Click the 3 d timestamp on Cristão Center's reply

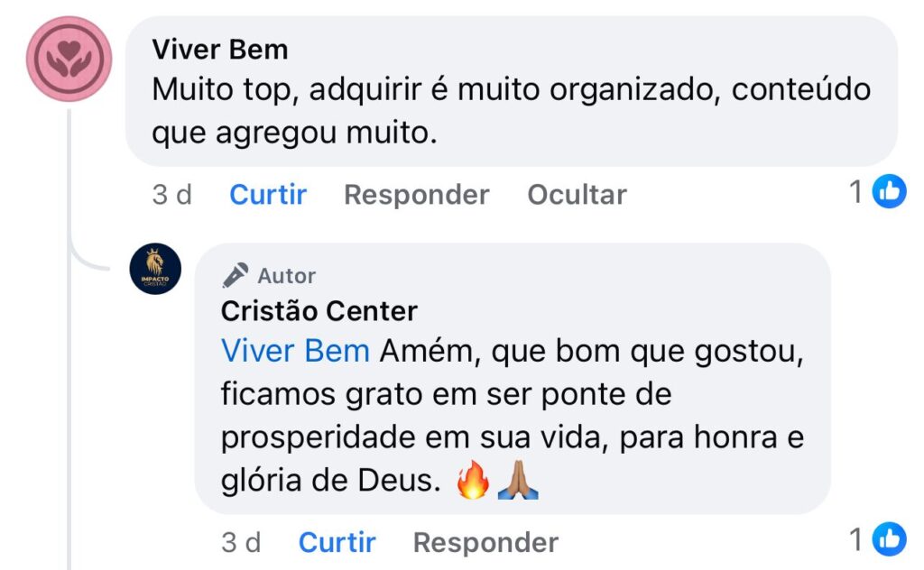240,542
